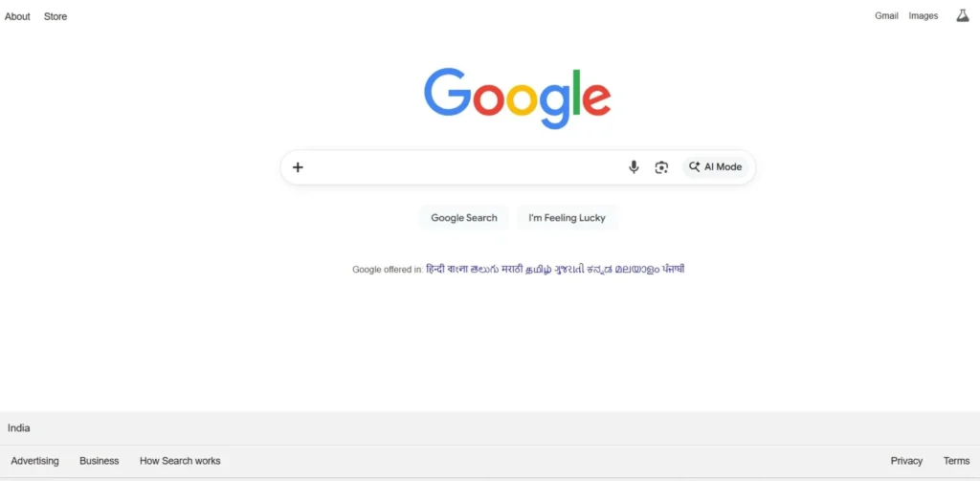
Task: Open Google Lens image search icon
Action: click(x=661, y=166)
